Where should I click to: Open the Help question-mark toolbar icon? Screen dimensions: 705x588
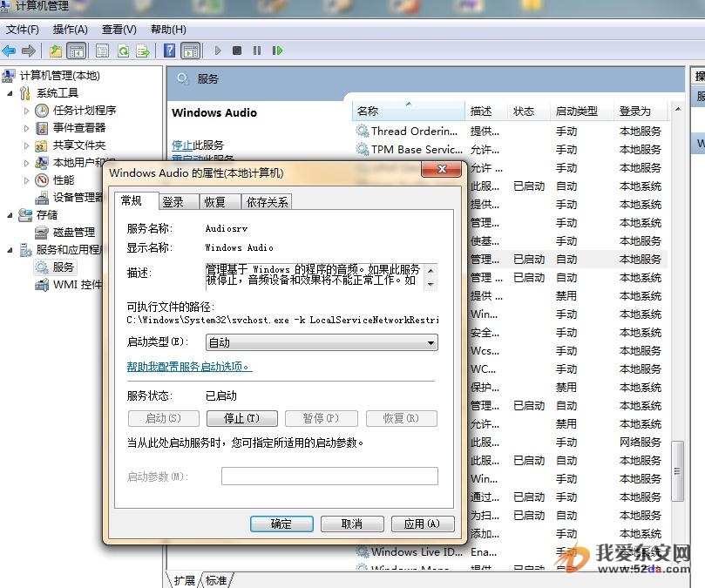point(170,51)
